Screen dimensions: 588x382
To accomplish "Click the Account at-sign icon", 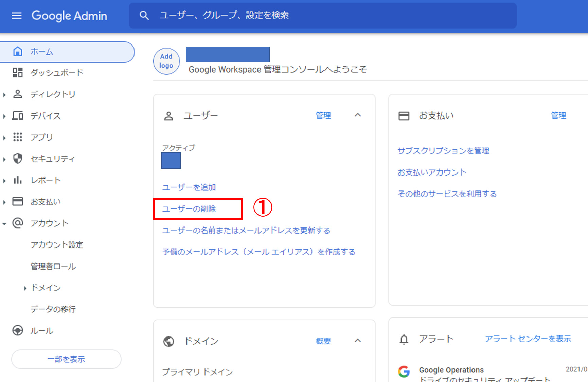I will coord(18,223).
